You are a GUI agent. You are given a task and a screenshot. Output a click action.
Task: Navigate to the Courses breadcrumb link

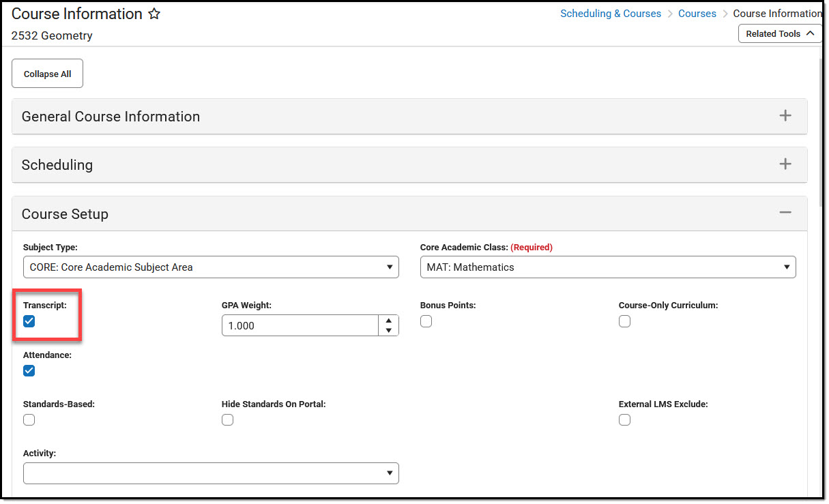coord(697,14)
